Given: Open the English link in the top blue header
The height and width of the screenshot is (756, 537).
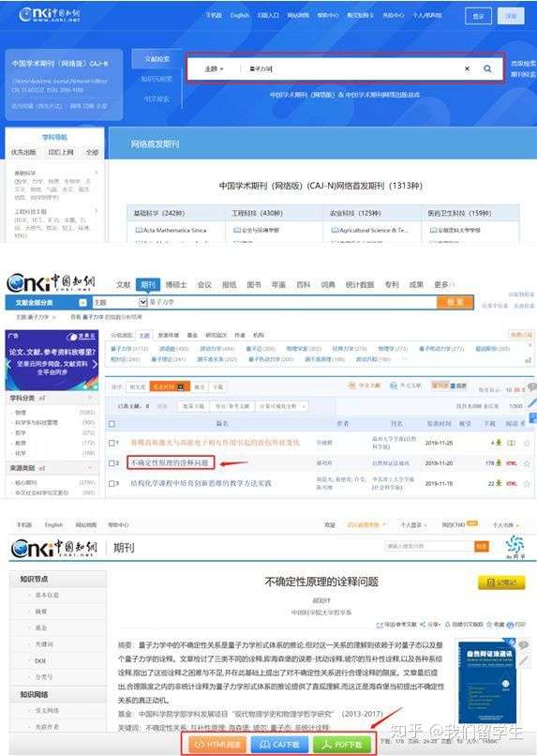Looking at the screenshot, I should pyautogui.click(x=239, y=15).
